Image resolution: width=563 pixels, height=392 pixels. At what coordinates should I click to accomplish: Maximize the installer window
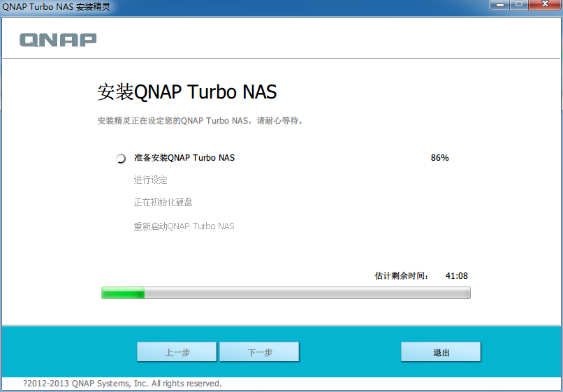click(x=519, y=5)
